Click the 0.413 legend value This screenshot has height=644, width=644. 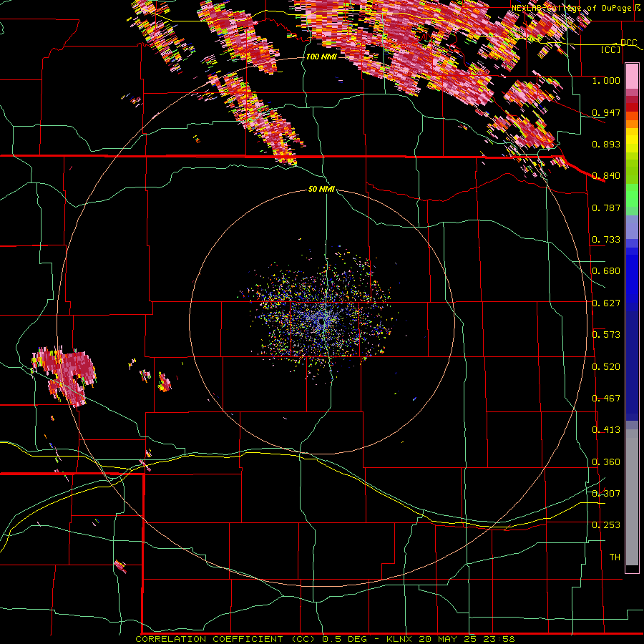pyautogui.click(x=606, y=430)
